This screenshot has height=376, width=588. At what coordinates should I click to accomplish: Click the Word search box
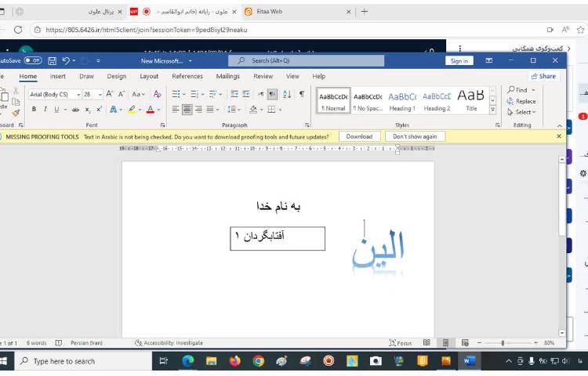coord(306,60)
